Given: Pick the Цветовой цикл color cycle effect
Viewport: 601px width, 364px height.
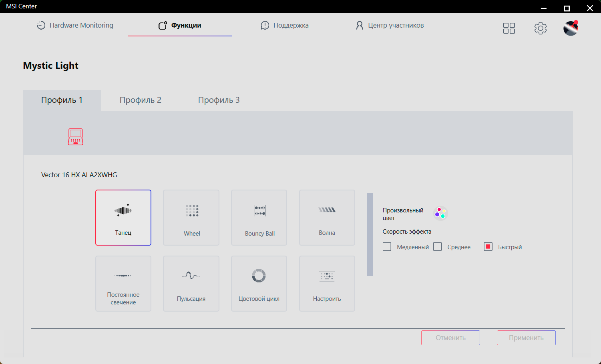Looking at the screenshot, I should (259, 284).
